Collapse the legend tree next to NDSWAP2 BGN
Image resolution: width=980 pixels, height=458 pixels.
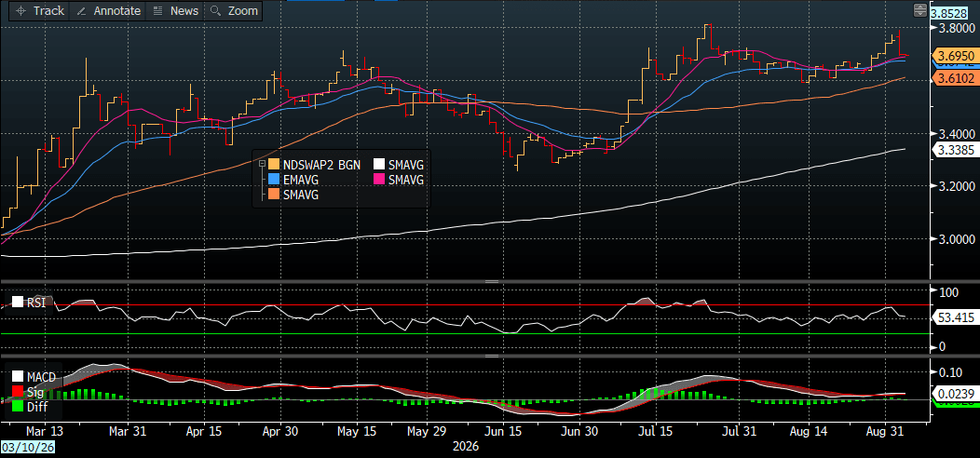coord(262,165)
